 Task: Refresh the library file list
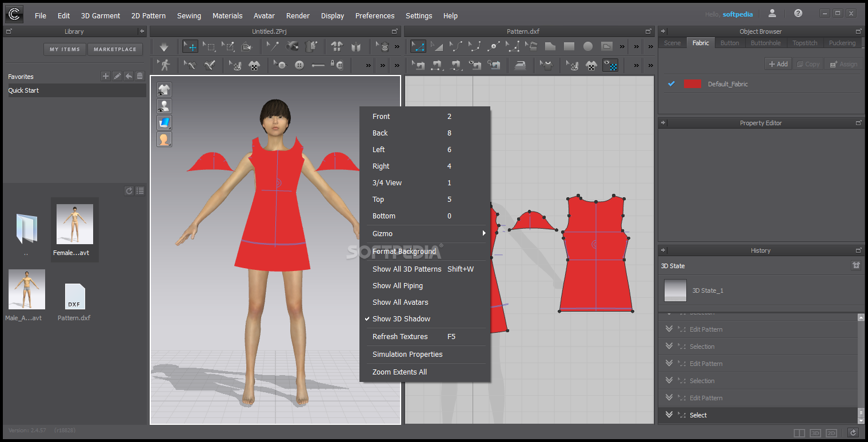129,191
